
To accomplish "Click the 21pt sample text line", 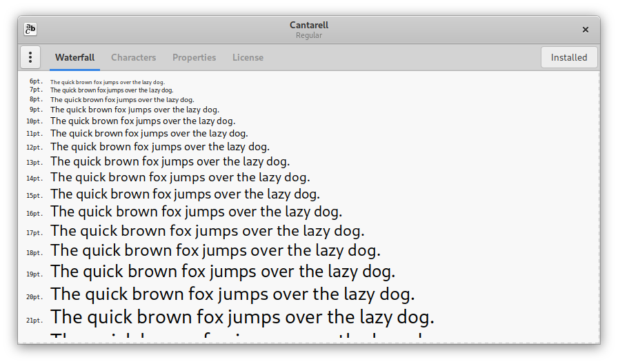I will (x=242, y=317).
